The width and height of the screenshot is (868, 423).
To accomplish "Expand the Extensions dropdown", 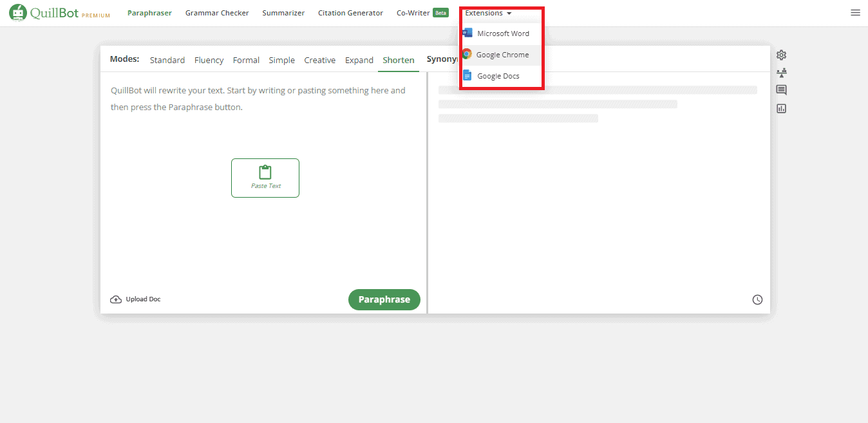I will point(488,13).
